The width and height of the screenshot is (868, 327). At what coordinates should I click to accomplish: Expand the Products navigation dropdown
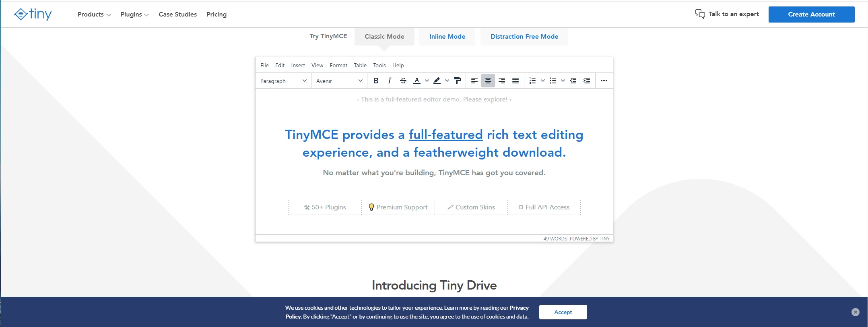pyautogui.click(x=94, y=14)
